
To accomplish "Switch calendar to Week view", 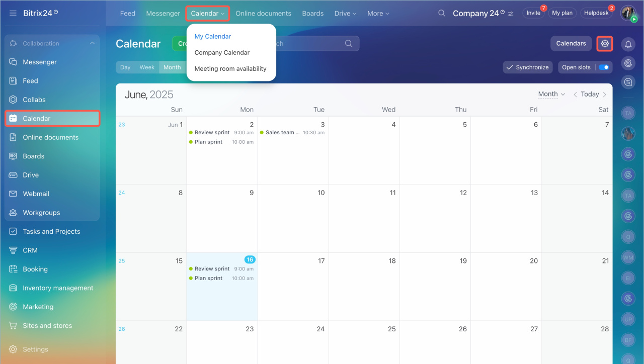I will click(147, 67).
